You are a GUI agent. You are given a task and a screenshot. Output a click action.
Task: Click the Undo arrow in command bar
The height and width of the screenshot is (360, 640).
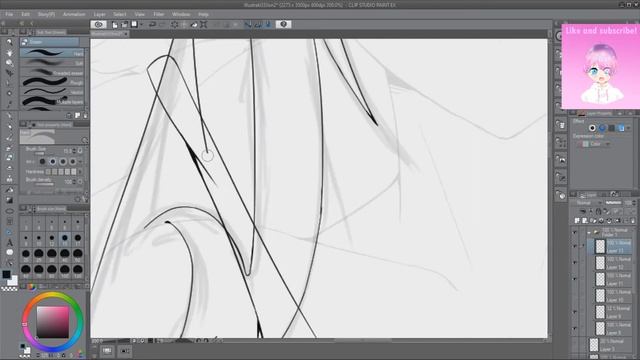152,24
